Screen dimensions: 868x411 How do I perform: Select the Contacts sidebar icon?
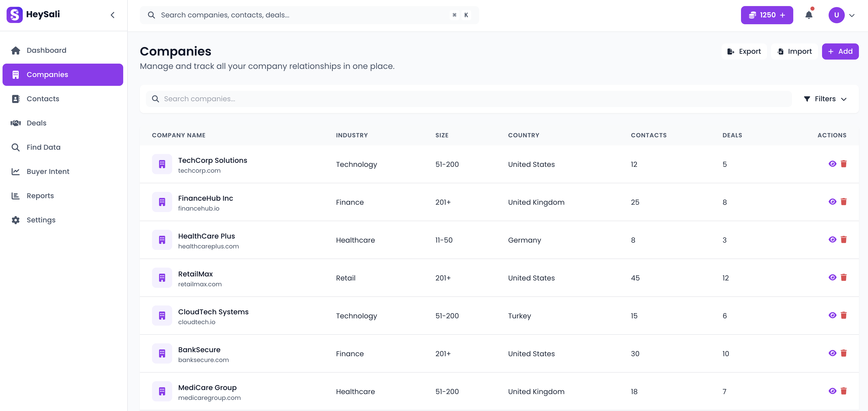point(15,98)
